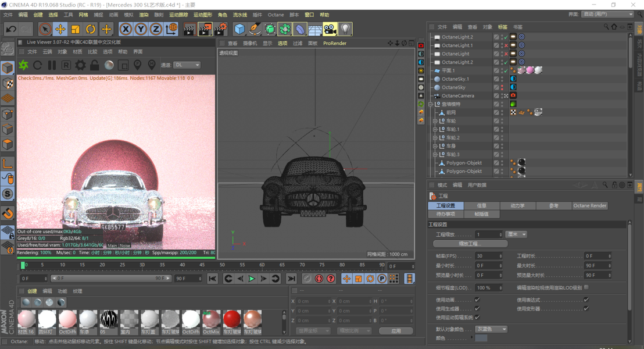This screenshot has width=644, height=349.
Task: Select the OctaneCamera object in the list
Action: pyautogui.click(x=458, y=96)
